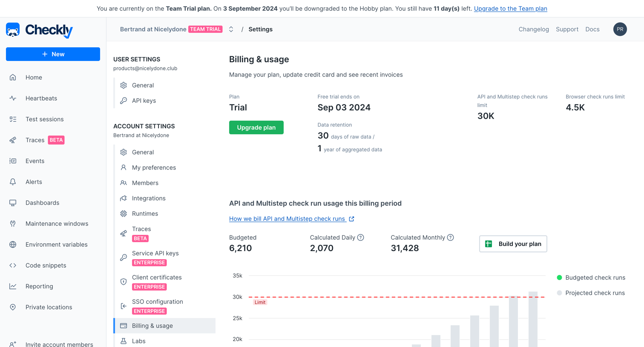Screen dimensions: 644x347
Task: Click the Dashboards monitor icon
Action: (13, 202)
